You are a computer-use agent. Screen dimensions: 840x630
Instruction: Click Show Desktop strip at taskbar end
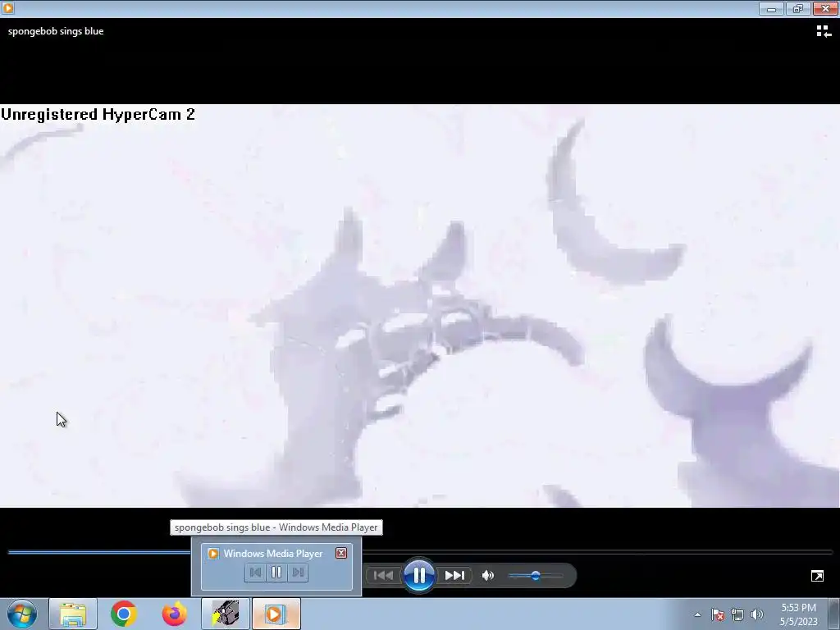(x=833, y=614)
